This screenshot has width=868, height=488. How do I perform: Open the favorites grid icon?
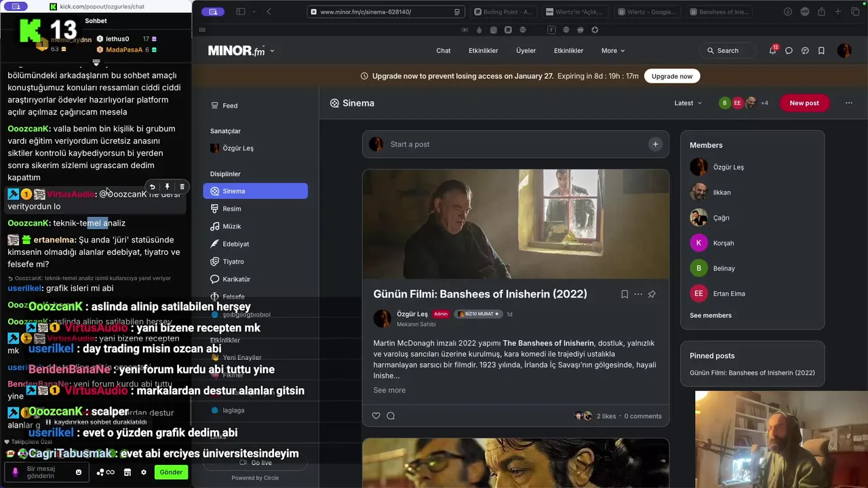coord(202,30)
